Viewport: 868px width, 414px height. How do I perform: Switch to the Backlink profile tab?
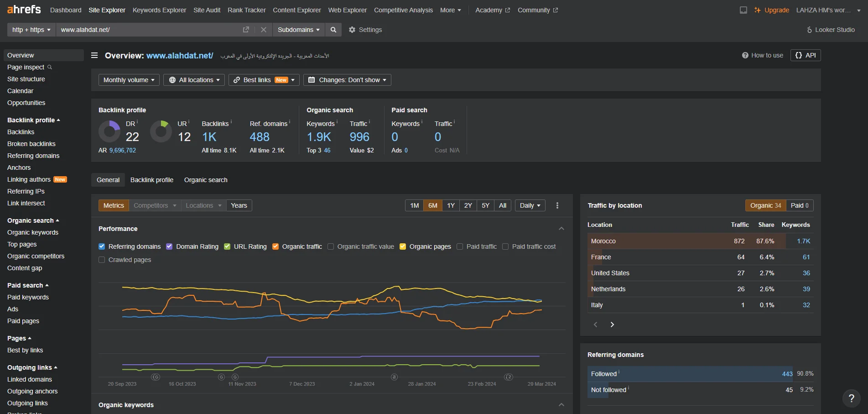click(x=152, y=180)
